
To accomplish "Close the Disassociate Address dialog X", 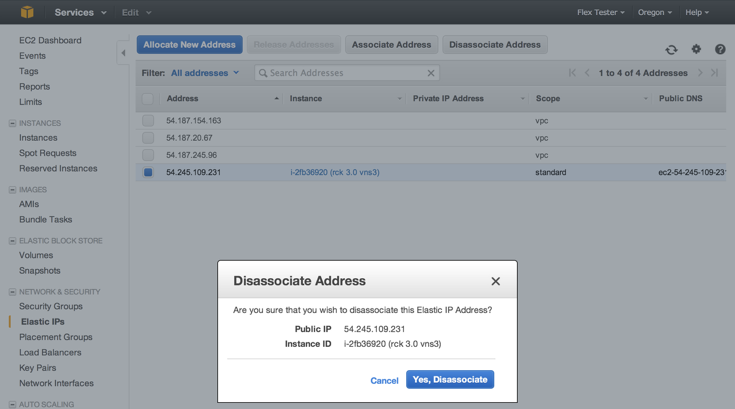I will [x=495, y=281].
